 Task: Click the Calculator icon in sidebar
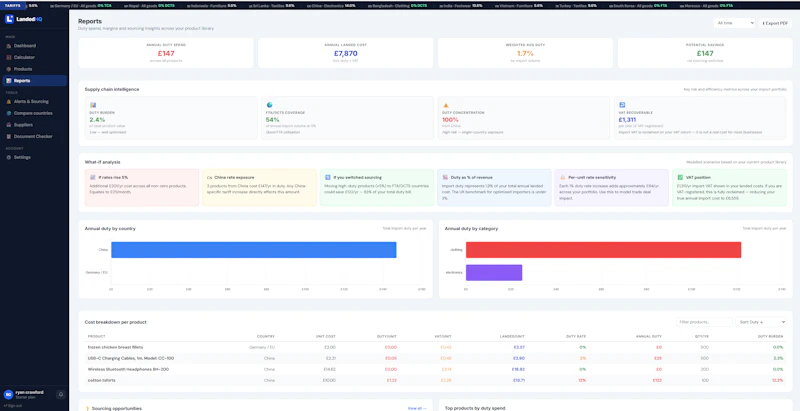pos(9,58)
